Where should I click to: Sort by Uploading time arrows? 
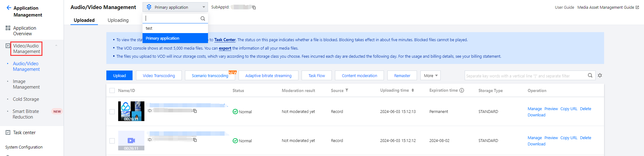(413, 90)
